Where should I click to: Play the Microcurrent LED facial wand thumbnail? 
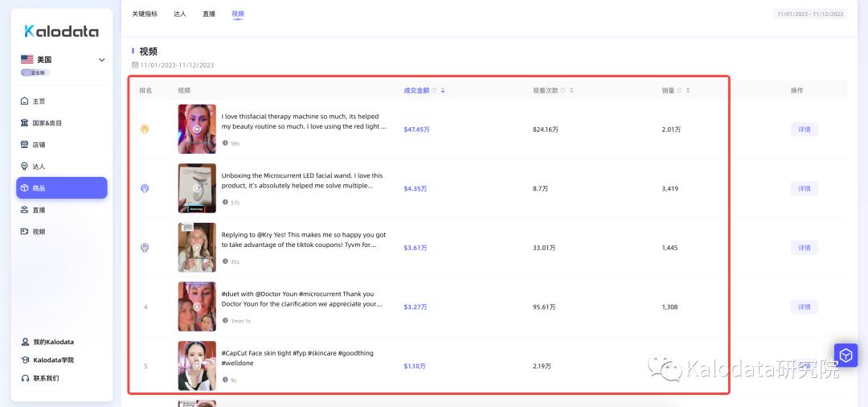pos(197,188)
